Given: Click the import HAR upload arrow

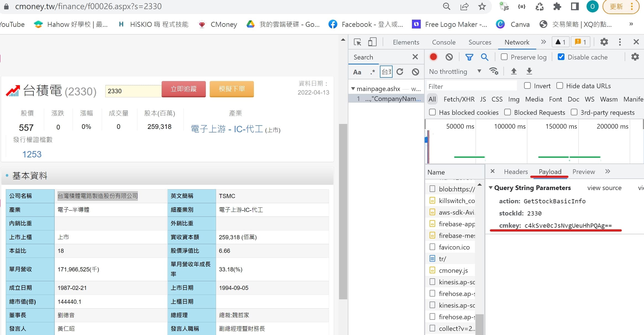Looking at the screenshot, I should point(514,71).
